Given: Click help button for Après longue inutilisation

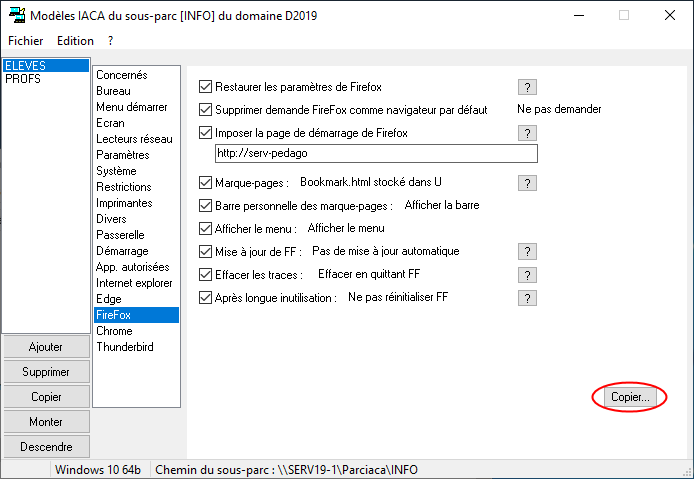Looking at the screenshot, I should [527, 298].
